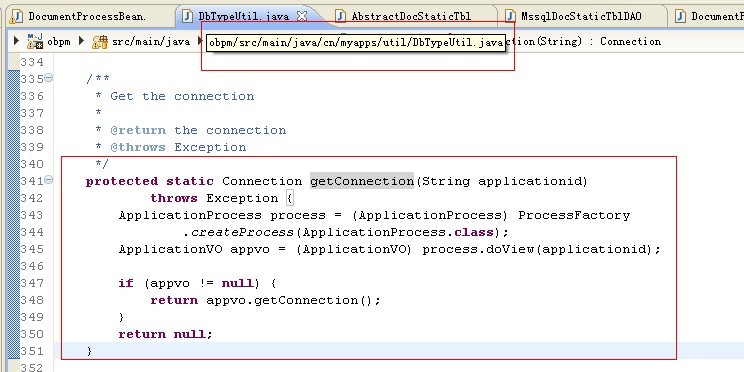This screenshot has width=744, height=372.
Task: Open the AbstractDocStaticTbl editor tab
Action: (411, 16)
